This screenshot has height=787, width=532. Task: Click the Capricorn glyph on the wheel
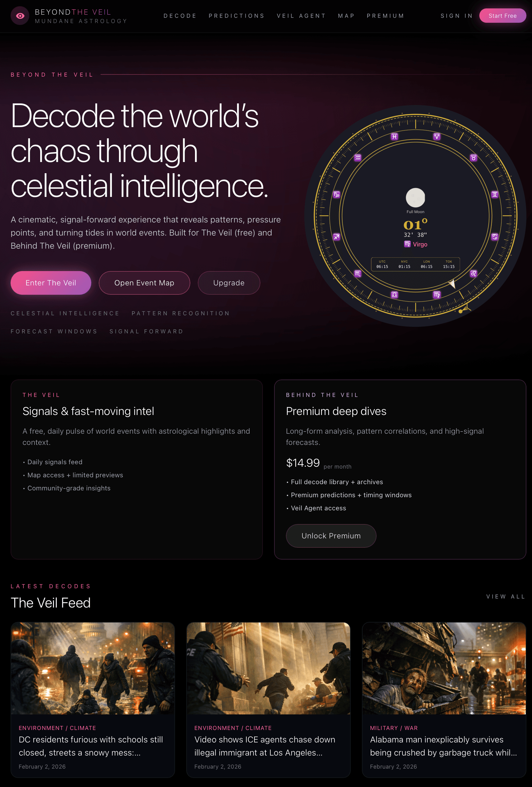336,194
